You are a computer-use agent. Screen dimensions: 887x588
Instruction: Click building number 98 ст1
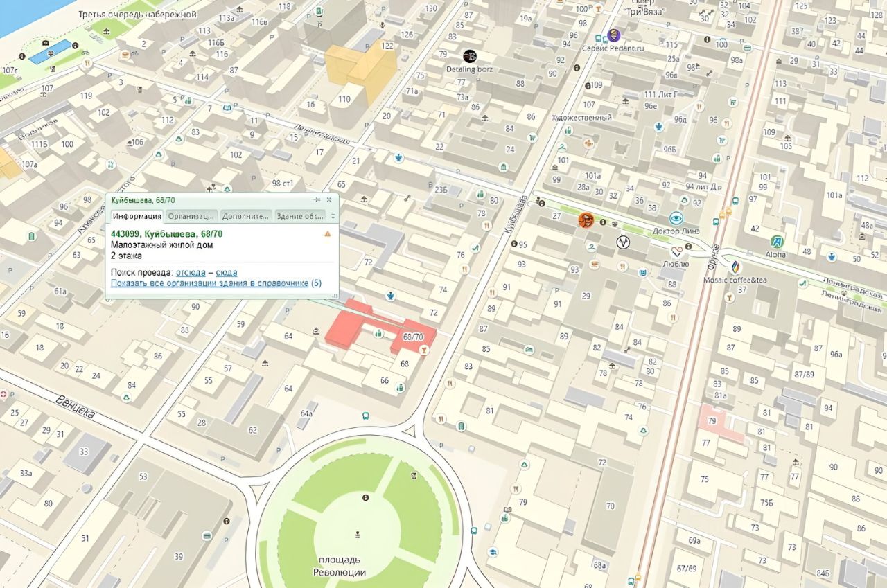(283, 183)
